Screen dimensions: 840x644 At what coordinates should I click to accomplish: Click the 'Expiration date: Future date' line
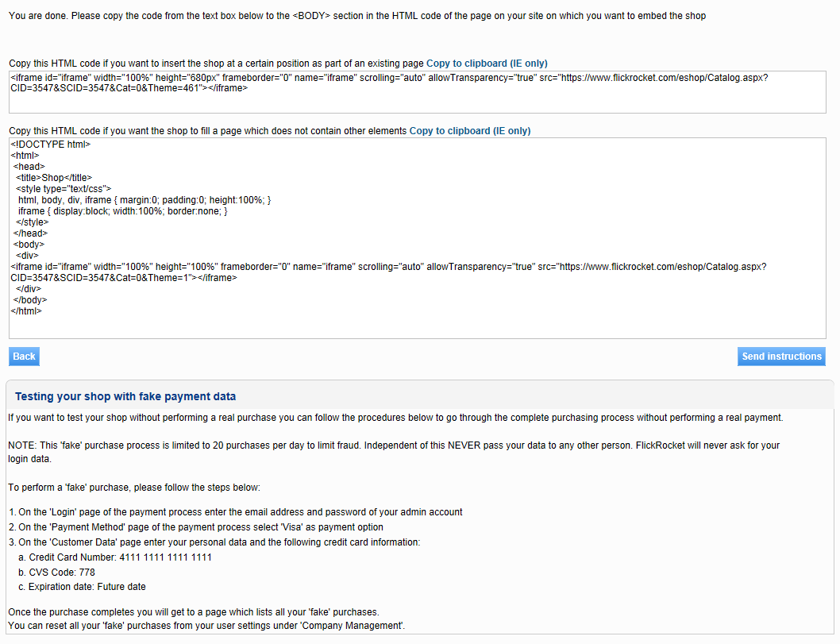[x=87, y=587]
